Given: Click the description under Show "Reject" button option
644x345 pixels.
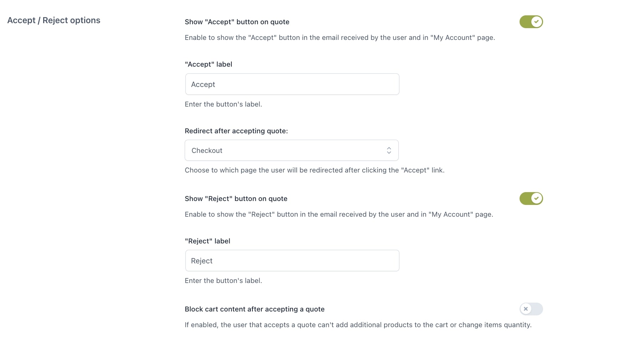Looking at the screenshot, I should coord(339,215).
